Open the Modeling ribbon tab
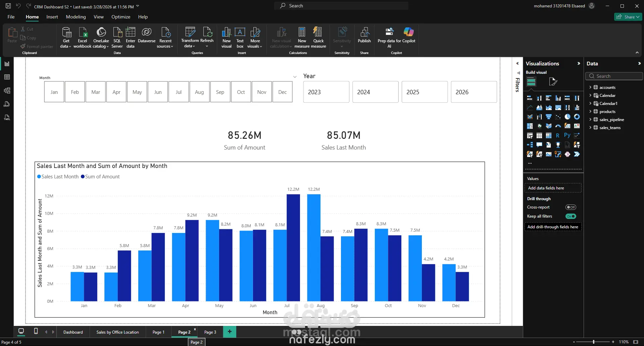 (x=76, y=17)
